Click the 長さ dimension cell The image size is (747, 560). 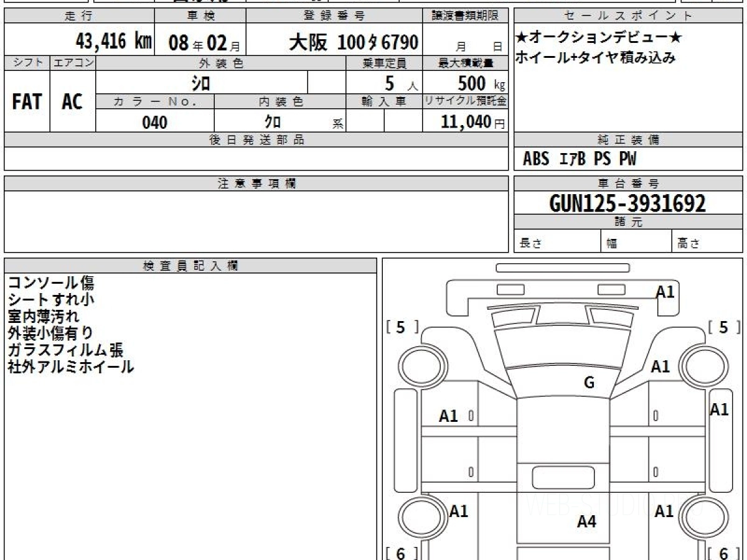pyautogui.click(x=557, y=241)
